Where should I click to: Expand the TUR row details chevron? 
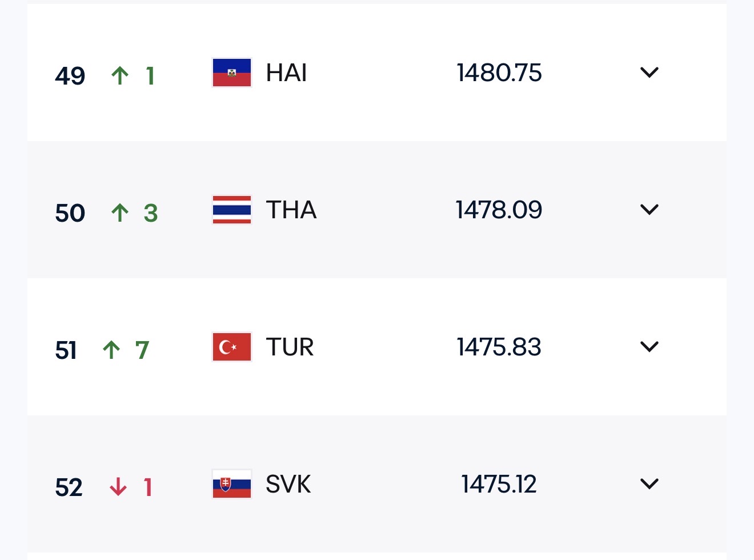tap(649, 347)
